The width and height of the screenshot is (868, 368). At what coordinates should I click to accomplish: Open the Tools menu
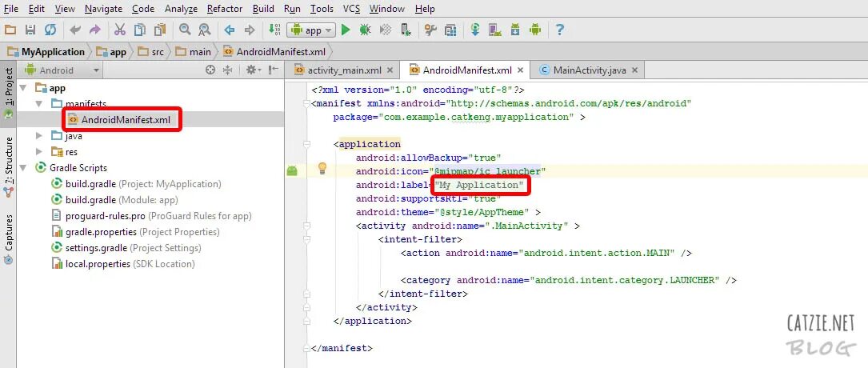(x=322, y=9)
